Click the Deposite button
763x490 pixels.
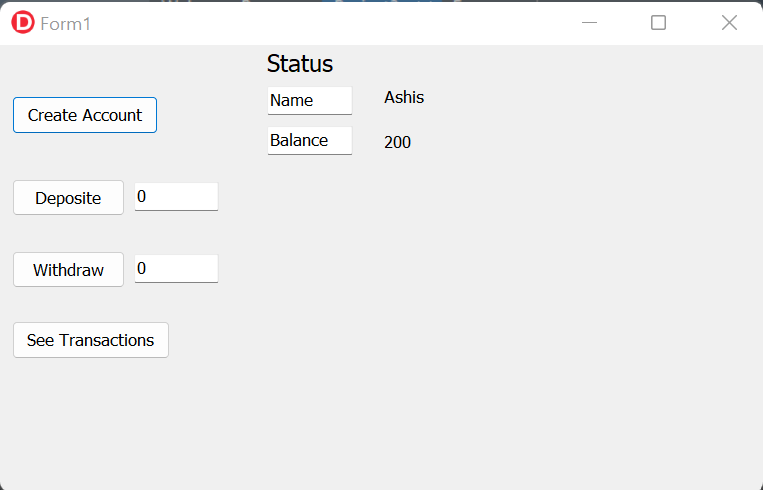pos(68,198)
